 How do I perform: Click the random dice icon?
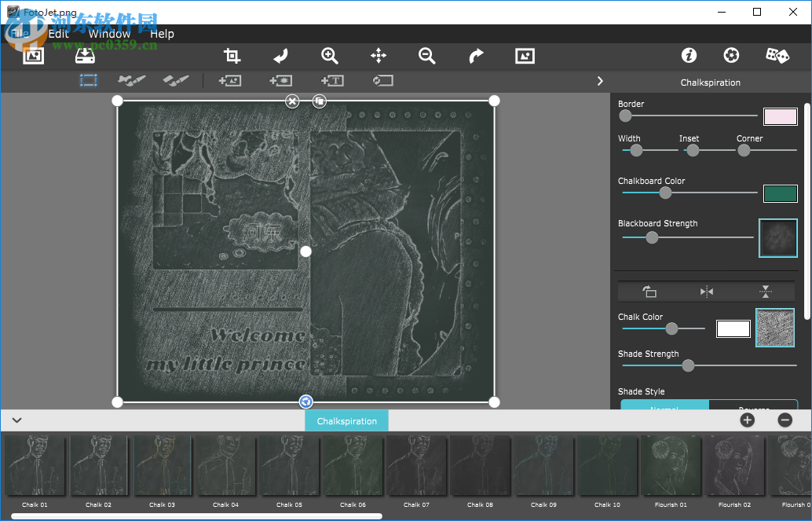(x=777, y=55)
